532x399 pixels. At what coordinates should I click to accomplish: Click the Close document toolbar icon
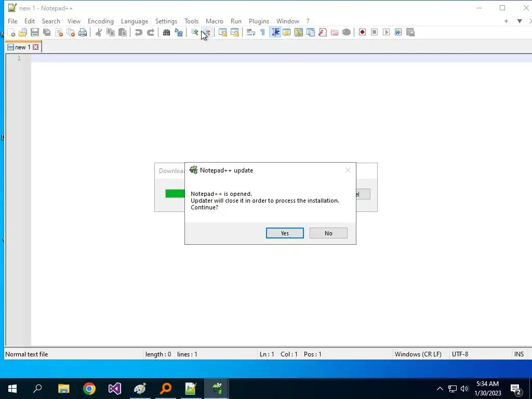tap(59, 33)
